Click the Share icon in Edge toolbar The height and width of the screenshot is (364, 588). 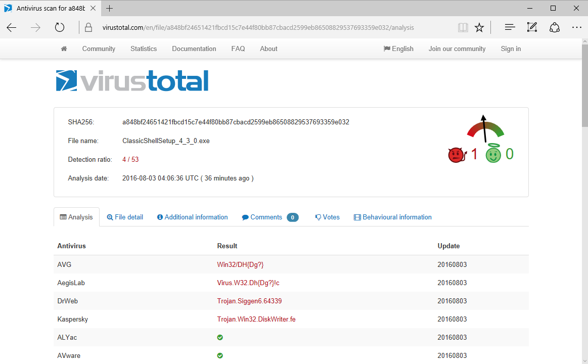555,27
